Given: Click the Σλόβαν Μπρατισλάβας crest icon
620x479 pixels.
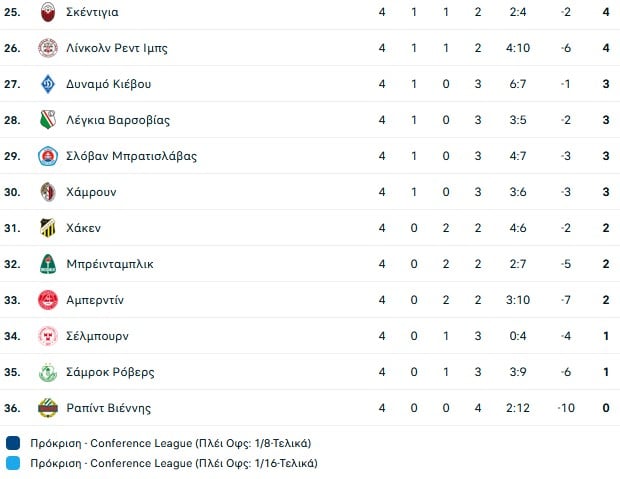Looking at the screenshot, I should (x=48, y=156).
